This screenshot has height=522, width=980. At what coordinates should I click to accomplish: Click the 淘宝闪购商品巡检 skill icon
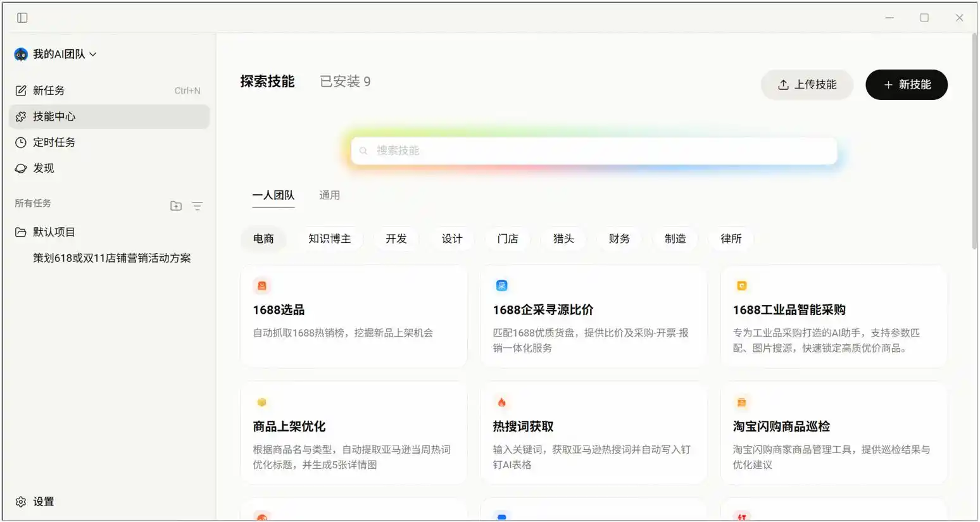pos(741,402)
